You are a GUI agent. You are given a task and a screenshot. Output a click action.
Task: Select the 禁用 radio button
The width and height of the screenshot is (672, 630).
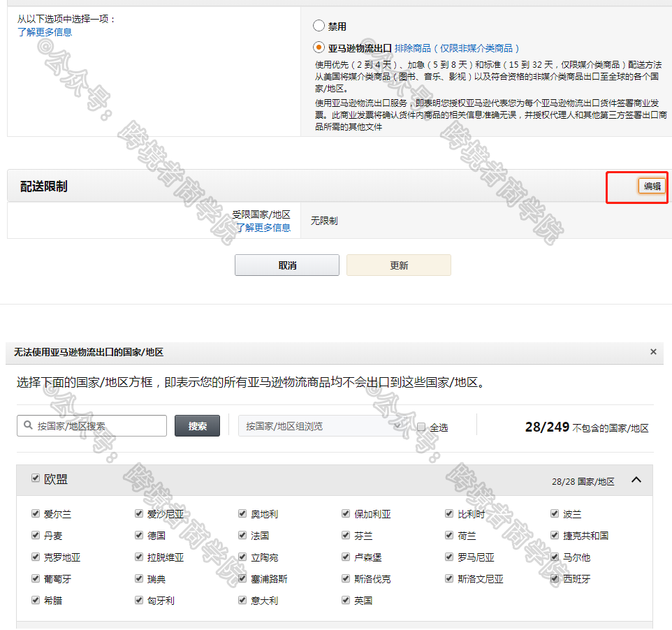click(319, 26)
